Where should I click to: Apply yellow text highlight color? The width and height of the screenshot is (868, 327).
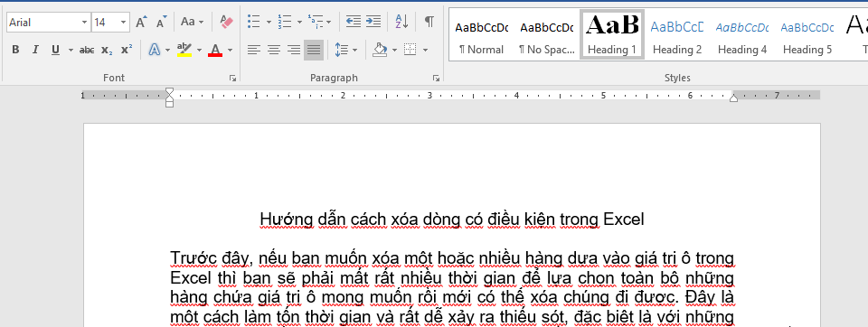pos(184,50)
